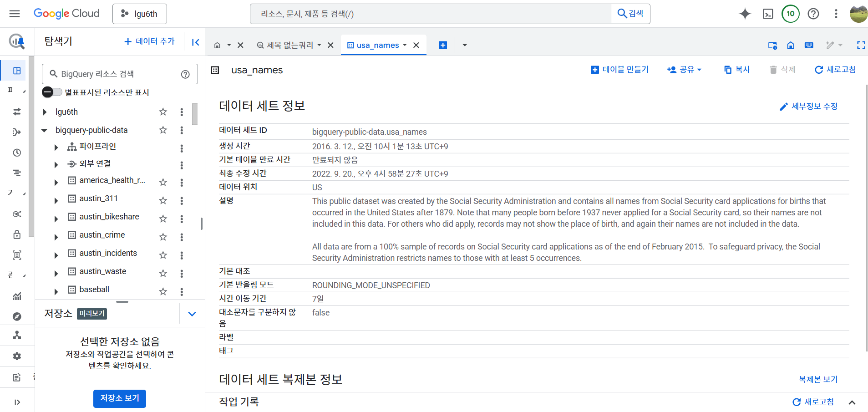Click the add new tab plus icon
Screen dimensions: 868x412
click(443, 45)
